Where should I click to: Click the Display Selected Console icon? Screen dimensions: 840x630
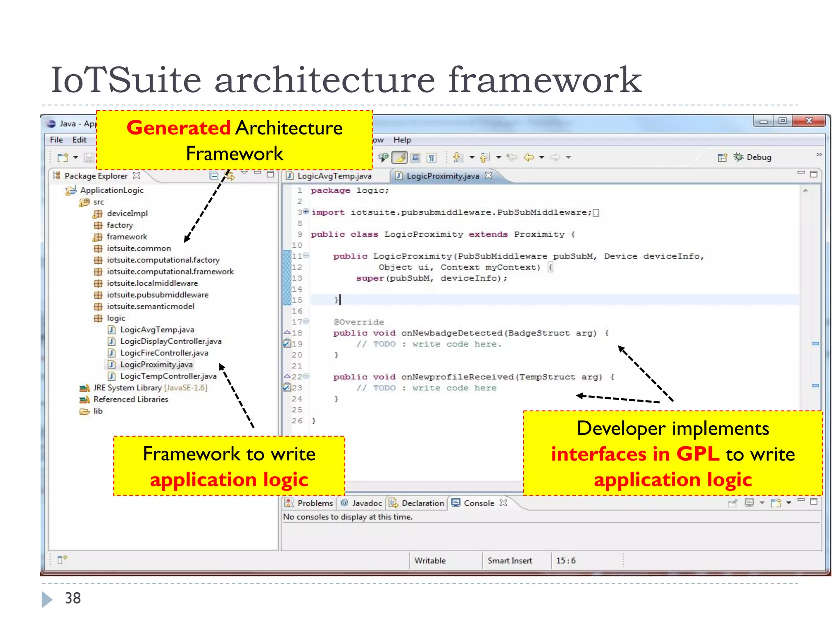click(749, 502)
